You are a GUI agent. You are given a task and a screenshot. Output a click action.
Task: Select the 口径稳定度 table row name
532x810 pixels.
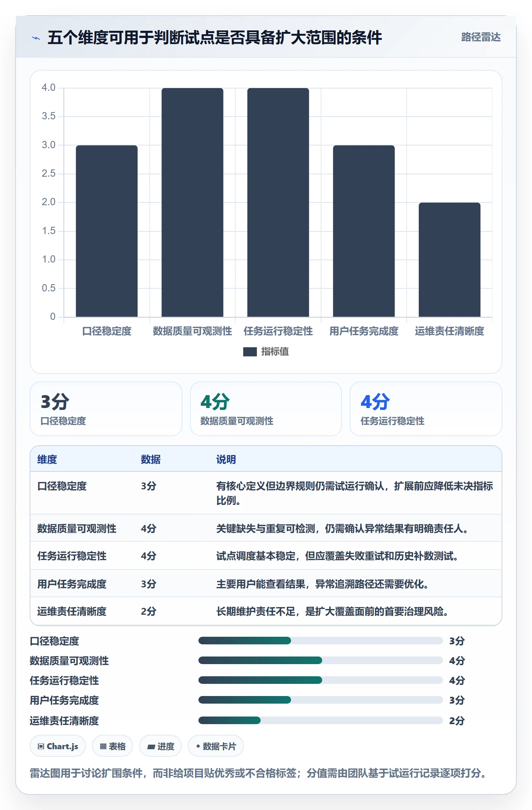[x=62, y=486]
